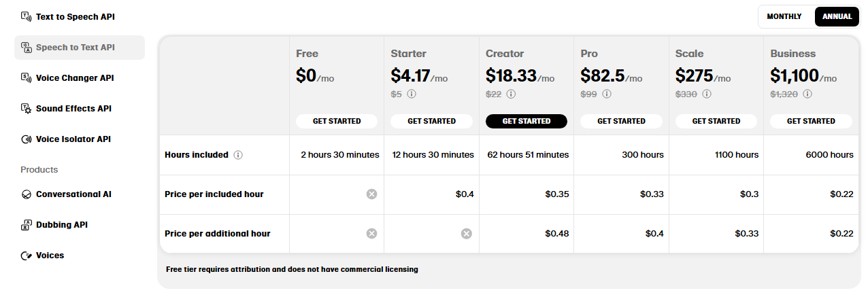
Task: Click the Voice Isolator API icon
Action: click(x=26, y=139)
